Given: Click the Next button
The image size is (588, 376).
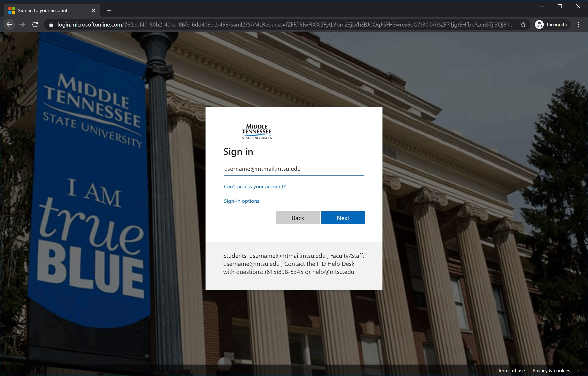Looking at the screenshot, I should pyautogui.click(x=343, y=218).
